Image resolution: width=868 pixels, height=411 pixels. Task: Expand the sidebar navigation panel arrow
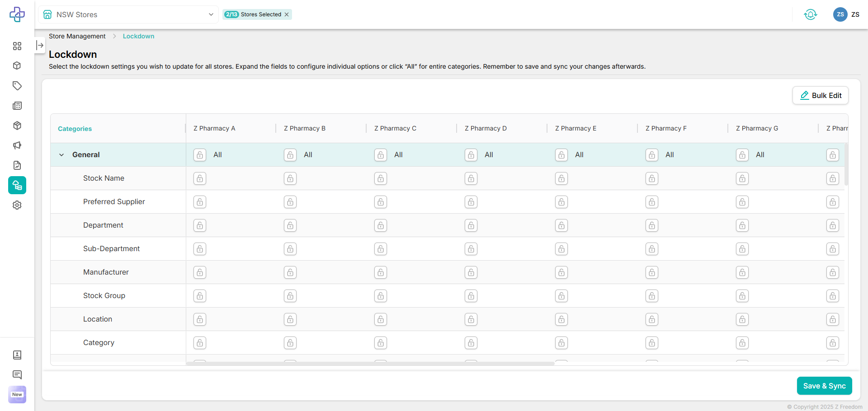(x=40, y=45)
